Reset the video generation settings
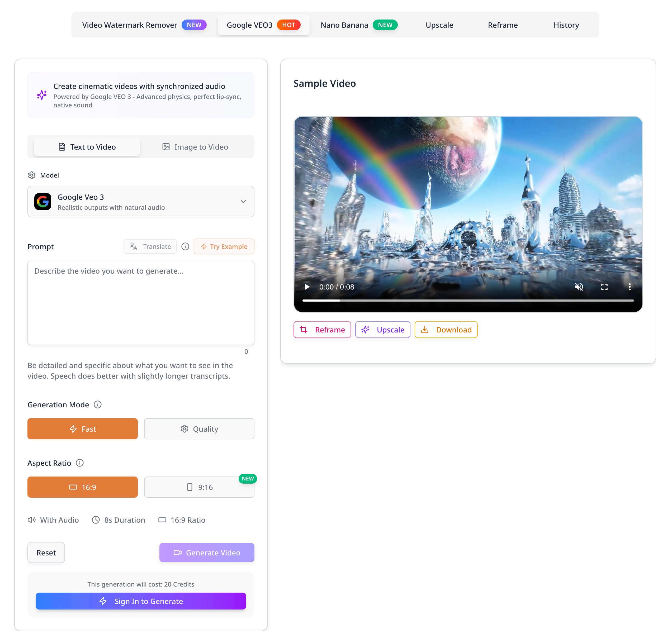Screen dimensions: 672x638 pos(46,553)
